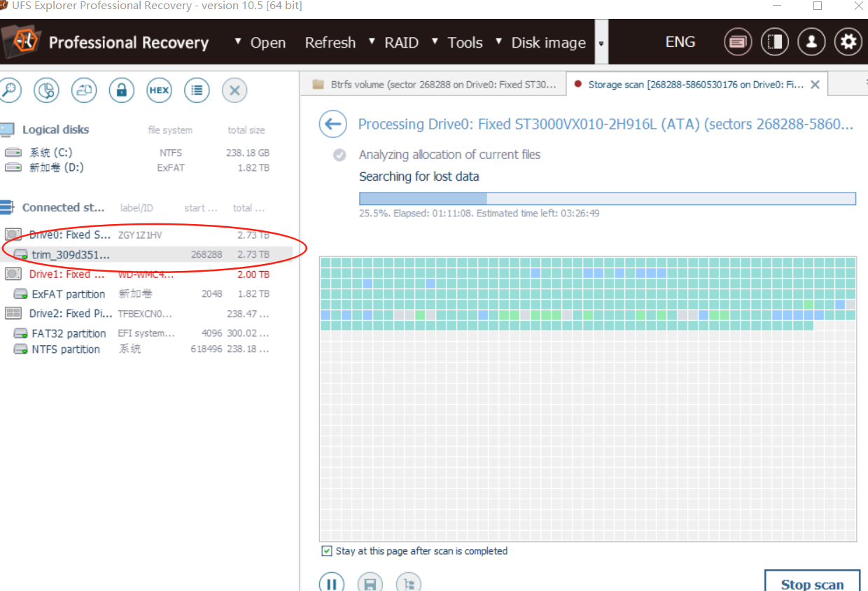Viewport: 868px width, 591px height.
Task: Expand the toolbar overflow arrow
Action: tap(601, 43)
